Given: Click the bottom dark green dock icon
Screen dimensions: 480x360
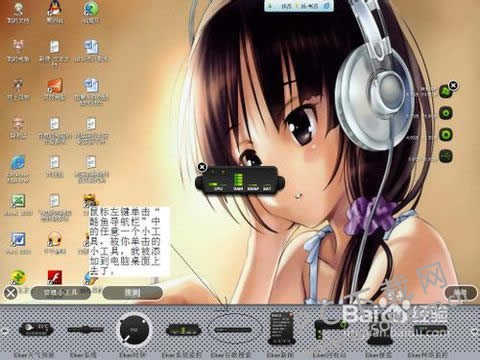Looking at the screenshot, I should click(446, 156).
